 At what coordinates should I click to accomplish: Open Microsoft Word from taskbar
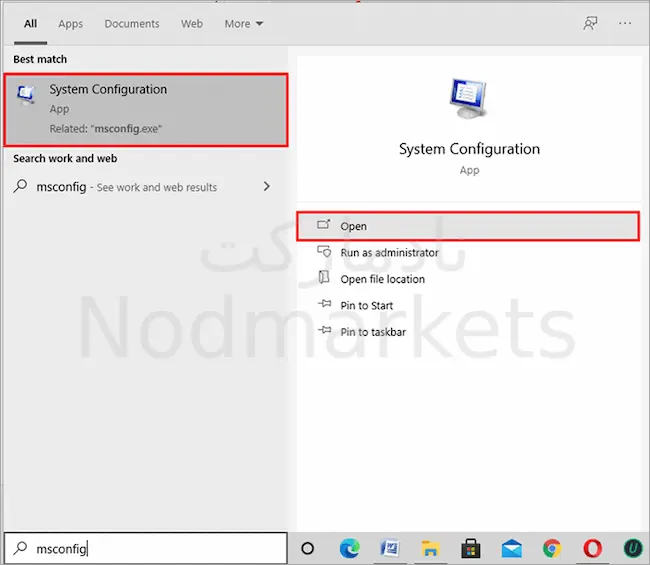(x=390, y=548)
